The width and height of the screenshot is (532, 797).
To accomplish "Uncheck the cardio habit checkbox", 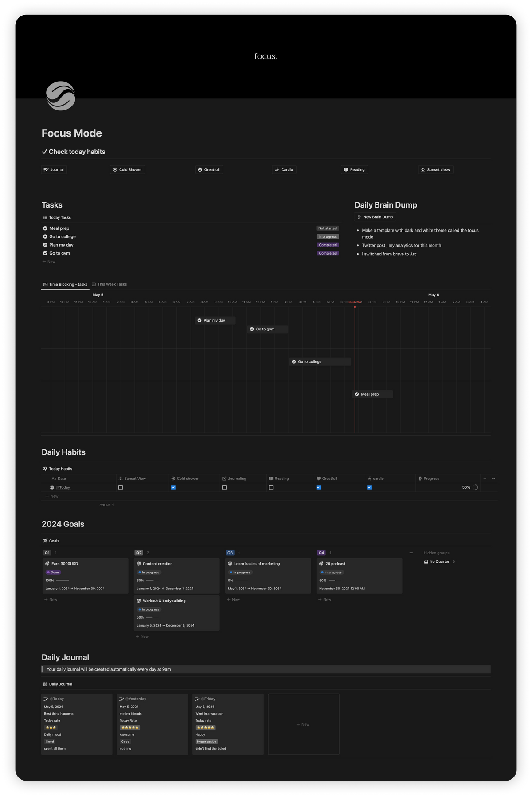I will point(369,487).
